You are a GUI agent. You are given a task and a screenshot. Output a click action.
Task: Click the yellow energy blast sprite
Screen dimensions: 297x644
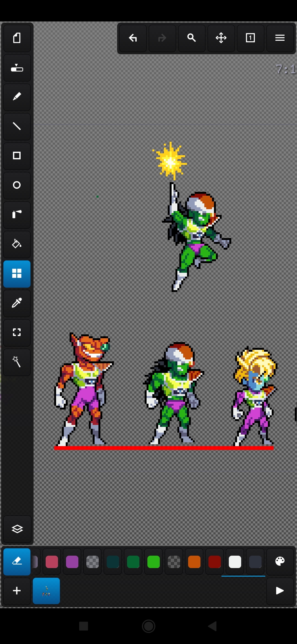170,161
